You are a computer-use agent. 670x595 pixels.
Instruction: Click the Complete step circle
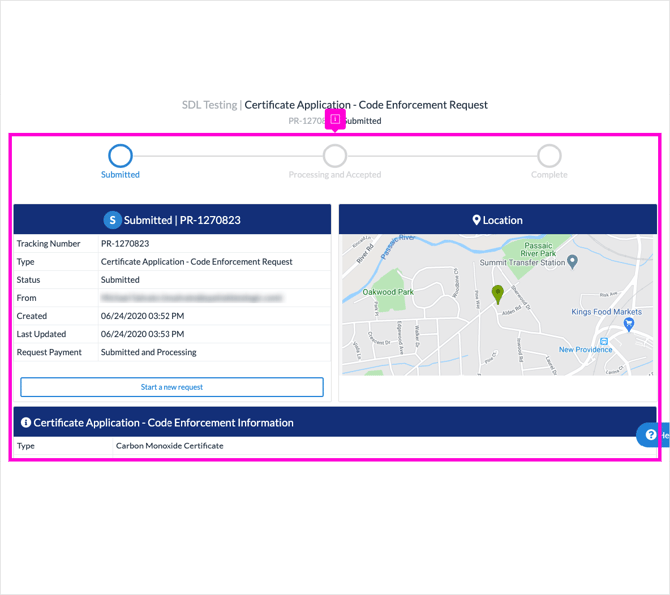pyautogui.click(x=549, y=156)
